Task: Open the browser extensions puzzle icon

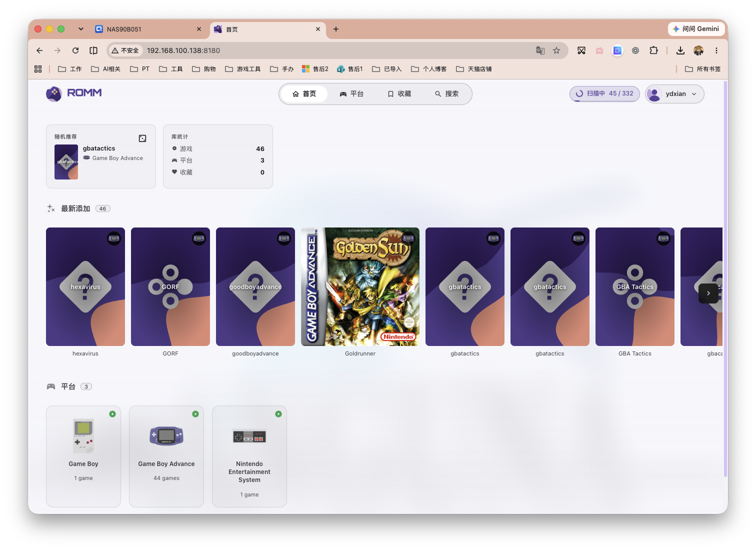Action: coord(653,50)
